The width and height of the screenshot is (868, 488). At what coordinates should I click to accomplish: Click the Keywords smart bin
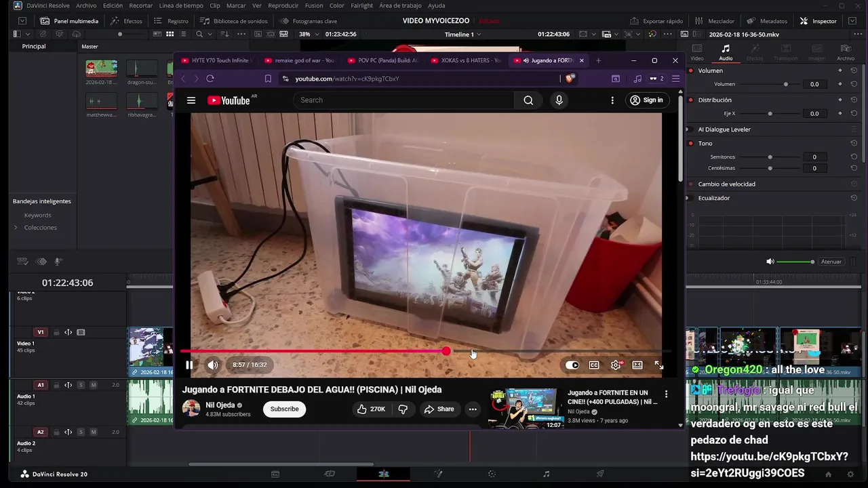point(38,215)
